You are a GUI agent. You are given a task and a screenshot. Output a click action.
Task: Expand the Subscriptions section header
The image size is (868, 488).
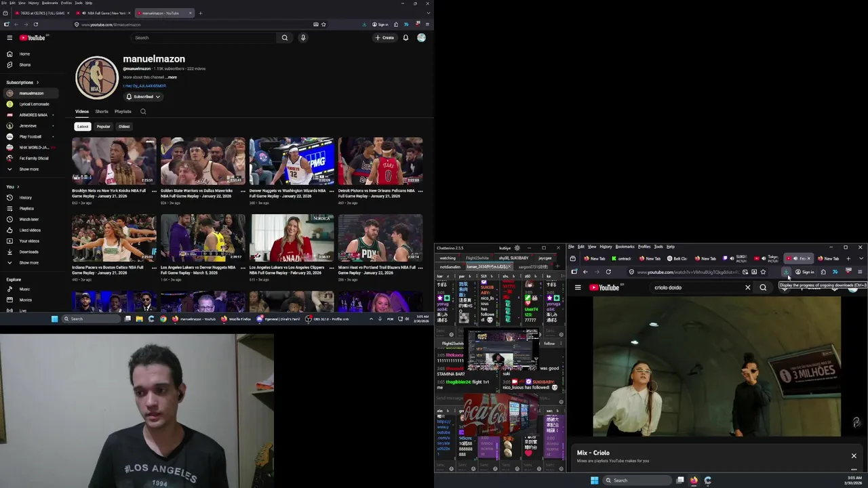click(22, 83)
